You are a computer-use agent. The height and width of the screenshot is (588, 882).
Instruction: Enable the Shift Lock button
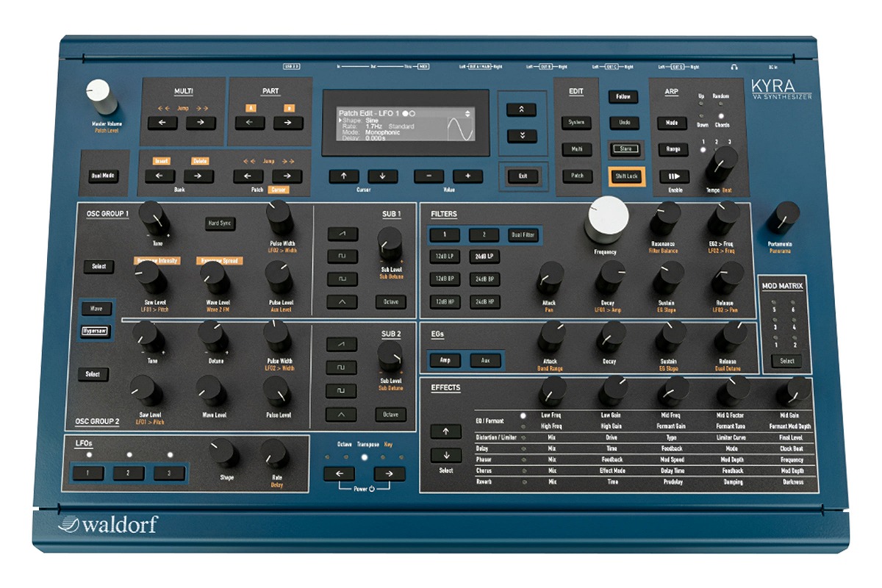click(x=625, y=176)
